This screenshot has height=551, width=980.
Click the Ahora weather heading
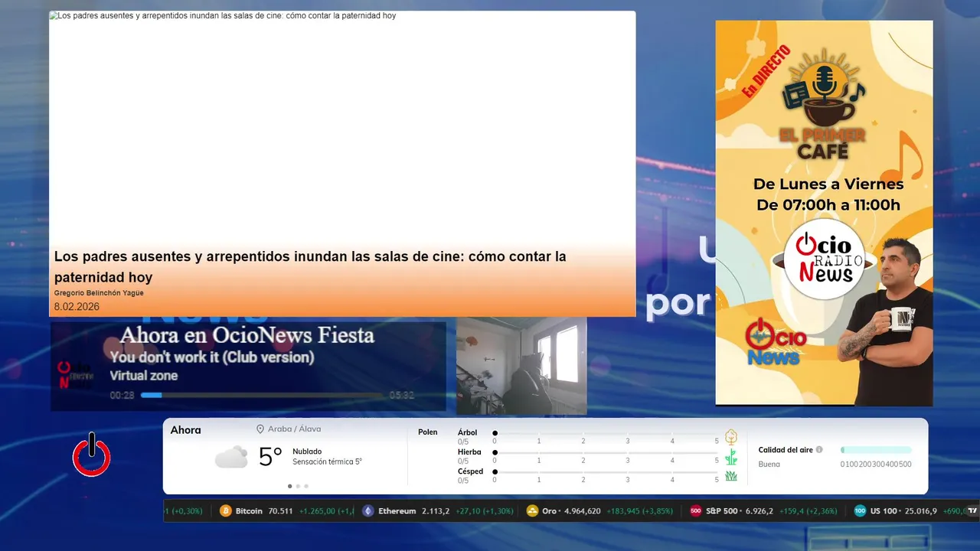185,430
